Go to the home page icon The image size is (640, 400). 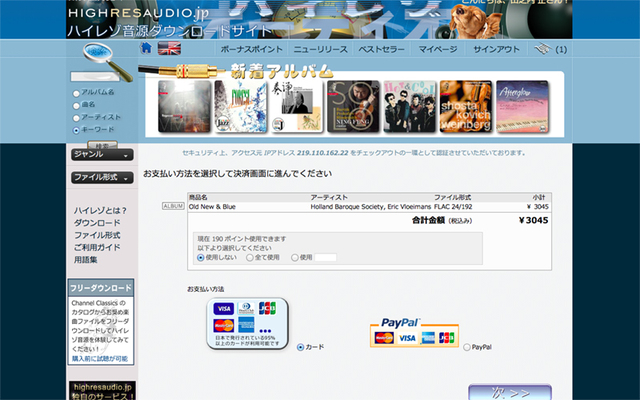[x=146, y=48]
